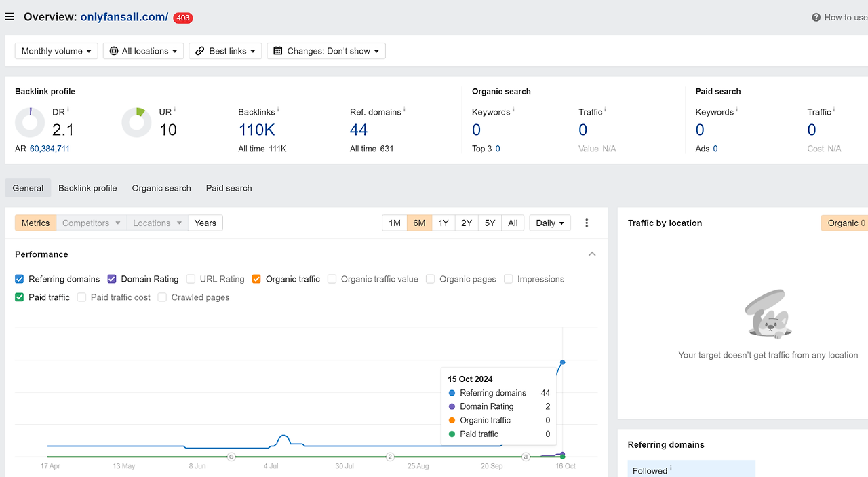Open the Daily interval dropdown
The height and width of the screenshot is (477, 868).
pos(550,223)
